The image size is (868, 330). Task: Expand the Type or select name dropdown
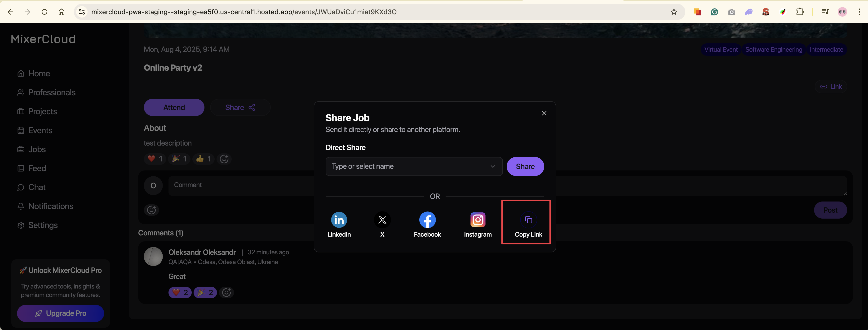[x=414, y=166]
